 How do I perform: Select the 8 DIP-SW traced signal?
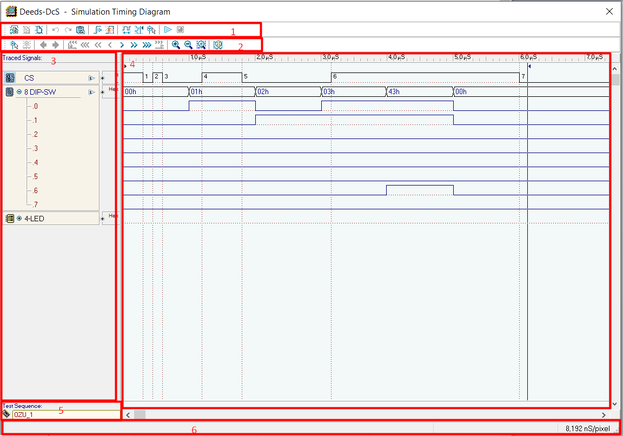coord(40,92)
